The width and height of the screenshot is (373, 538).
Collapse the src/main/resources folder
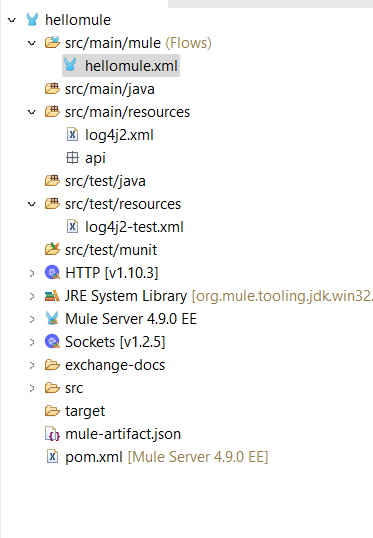(32, 112)
